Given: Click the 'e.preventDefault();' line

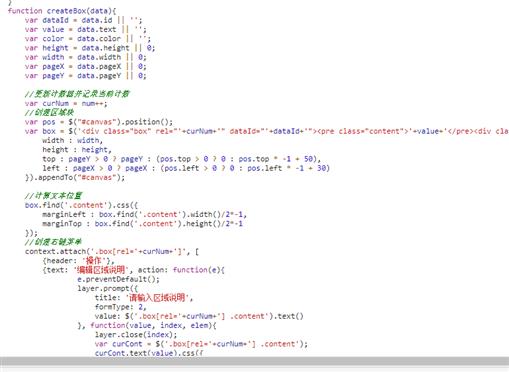Looking at the screenshot, I should pyautogui.click(x=118, y=279).
